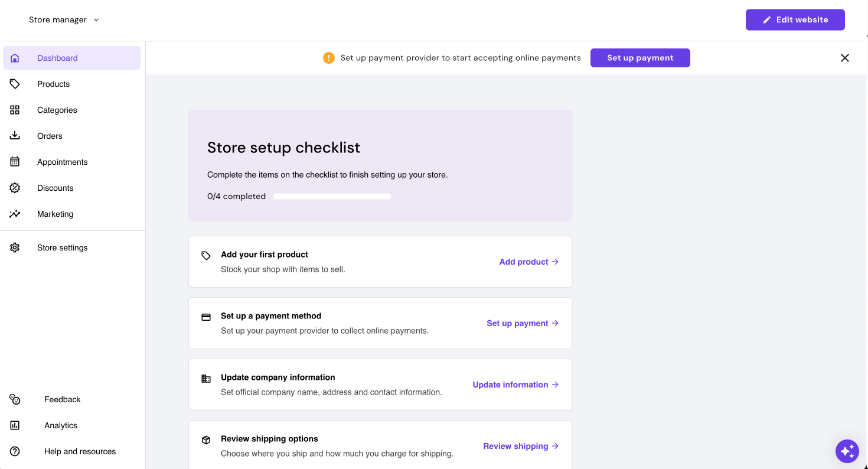Open the Orders icon in sidebar
The width and height of the screenshot is (868, 469).
[x=15, y=135]
